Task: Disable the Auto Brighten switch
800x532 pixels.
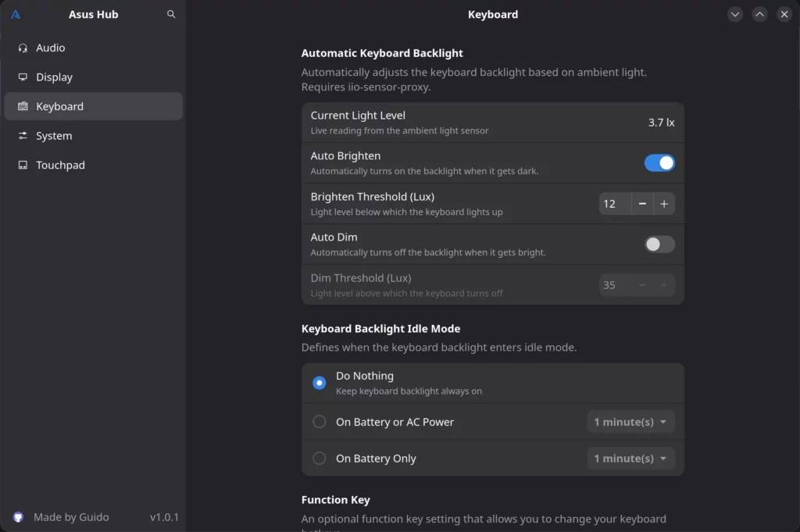Action: coord(659,162)
